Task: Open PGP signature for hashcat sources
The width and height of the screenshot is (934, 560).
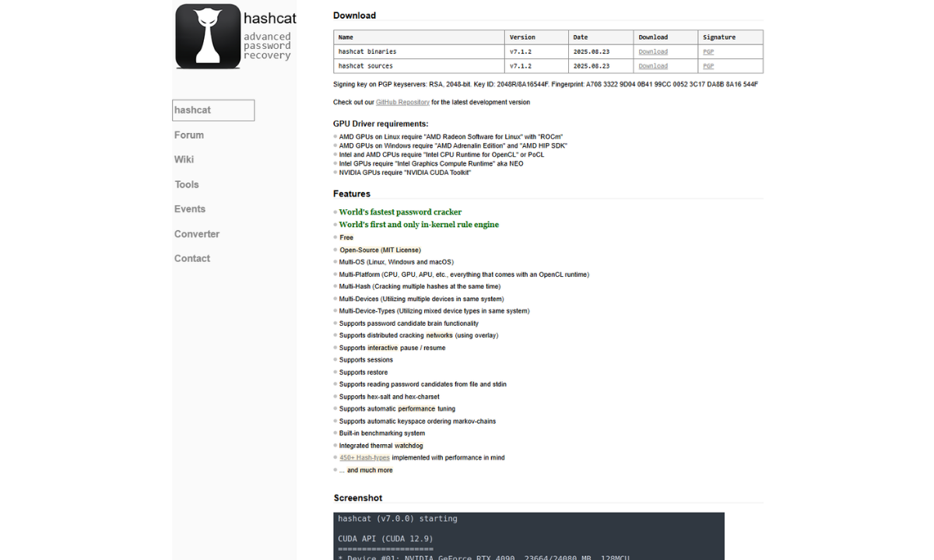Action: tap(708, 66)
